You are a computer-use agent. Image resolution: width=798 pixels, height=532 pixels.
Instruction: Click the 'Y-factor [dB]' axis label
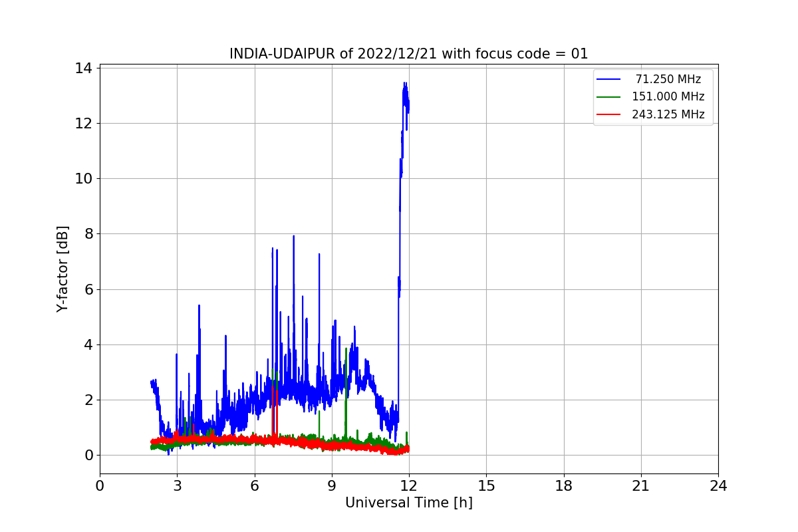(x=63, y=269)
